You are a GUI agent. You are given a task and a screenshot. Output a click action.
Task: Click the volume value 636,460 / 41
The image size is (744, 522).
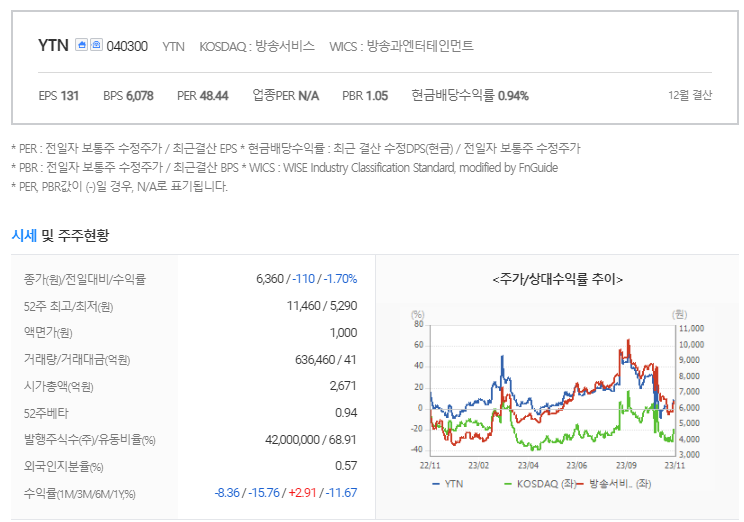[x=326, y=360]
